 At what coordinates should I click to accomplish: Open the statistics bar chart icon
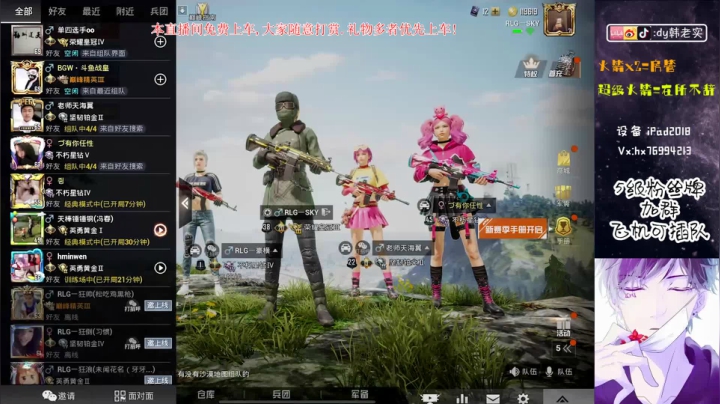(x=462, y=398)
